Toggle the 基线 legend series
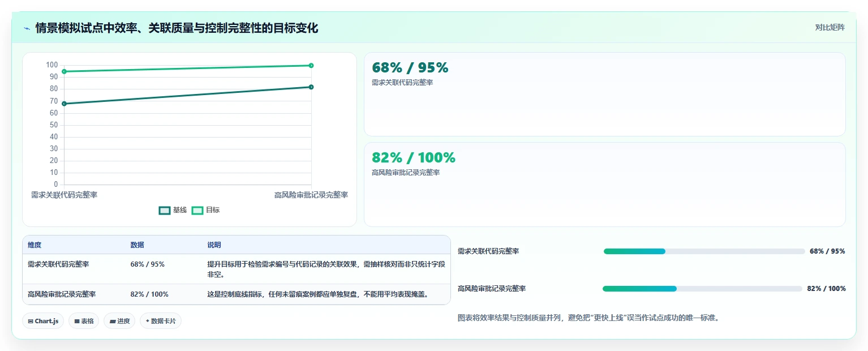 (x=173, y=210)
